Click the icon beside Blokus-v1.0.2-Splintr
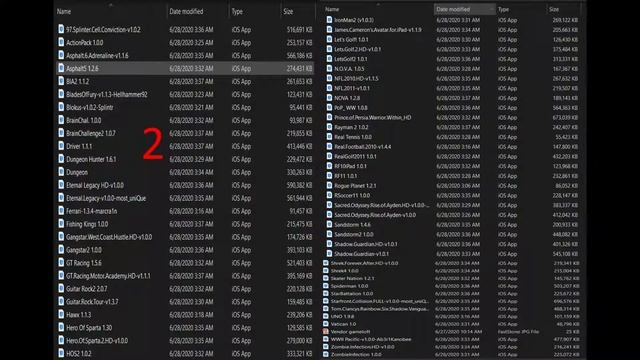This screenshot has height=360, width=640. pos(61,107)
